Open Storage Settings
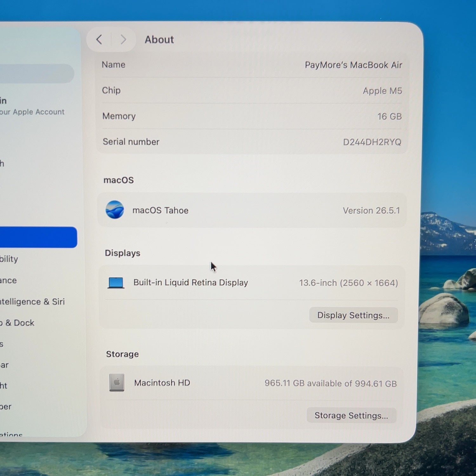This screenshot has height=476, width=476. point(351,415)
